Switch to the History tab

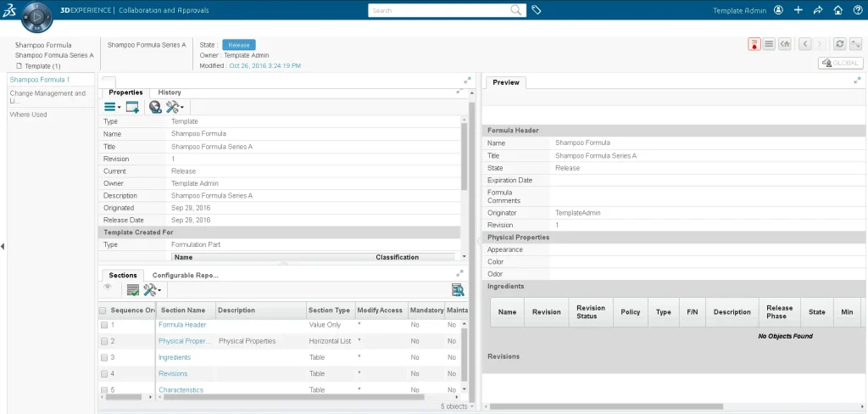pos(170,92)
